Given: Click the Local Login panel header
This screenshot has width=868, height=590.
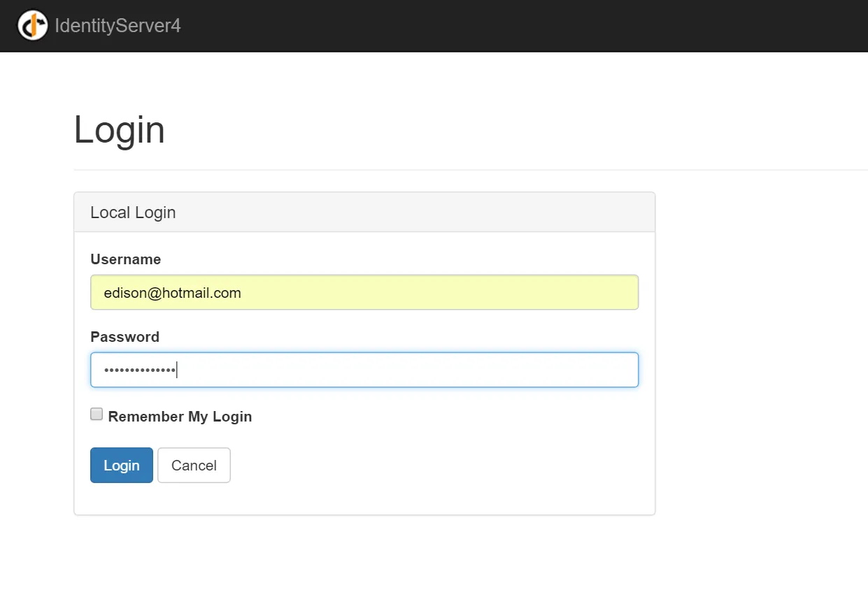Looking at the screenshot, I should click(x=364, y=213).
